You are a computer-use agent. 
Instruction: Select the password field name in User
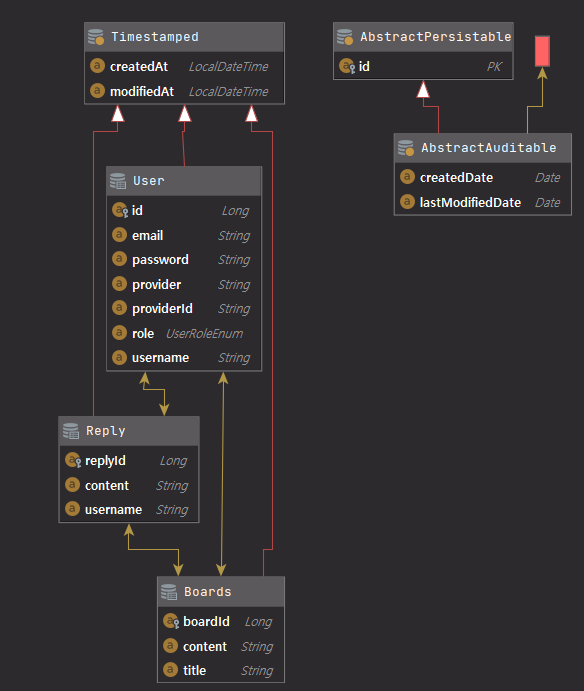pos(160,260)
